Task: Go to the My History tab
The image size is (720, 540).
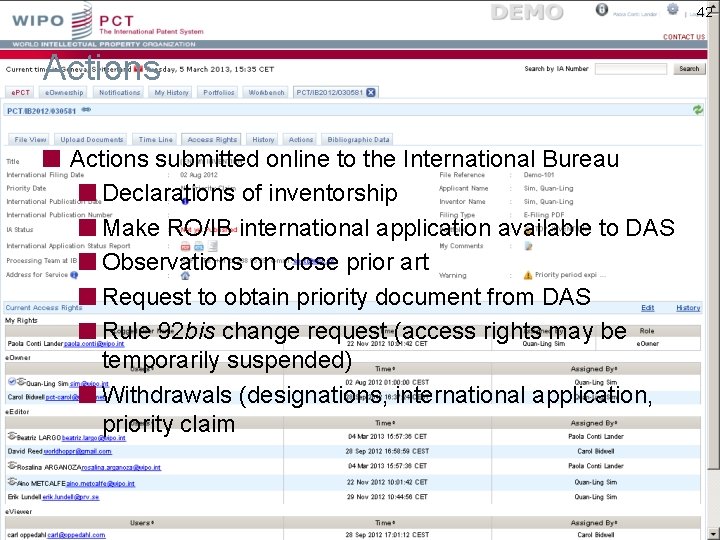Action: pos(172,92)
